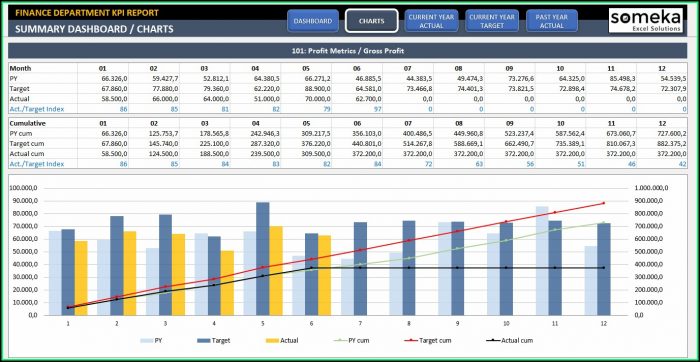The image size is (700, 362).
Task: Click the yellow Actual bar for month 4
Action: coord(227,283)
